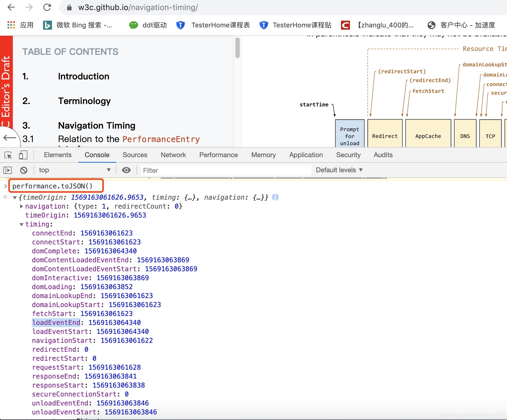Open the Sources tab

pos(135,155)
